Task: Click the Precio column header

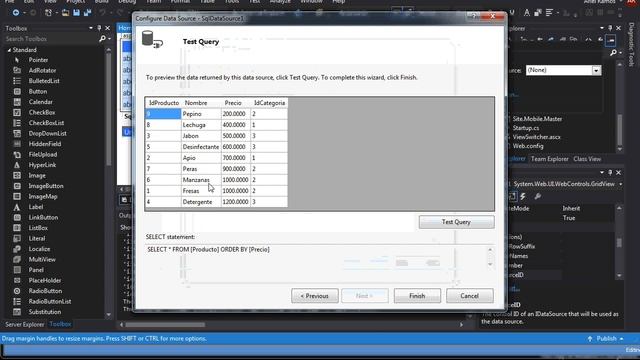Action: pyautogui.click(x=233, y=103)
